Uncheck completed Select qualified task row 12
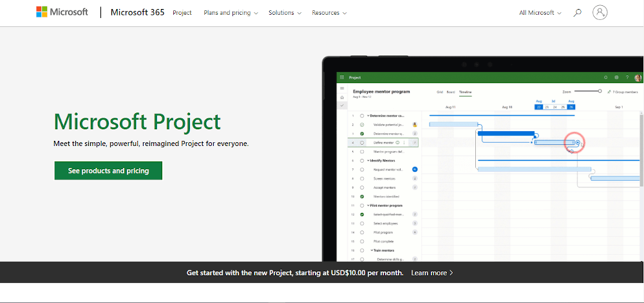Screen dimensions: 644x303 (x=362, y=214)
